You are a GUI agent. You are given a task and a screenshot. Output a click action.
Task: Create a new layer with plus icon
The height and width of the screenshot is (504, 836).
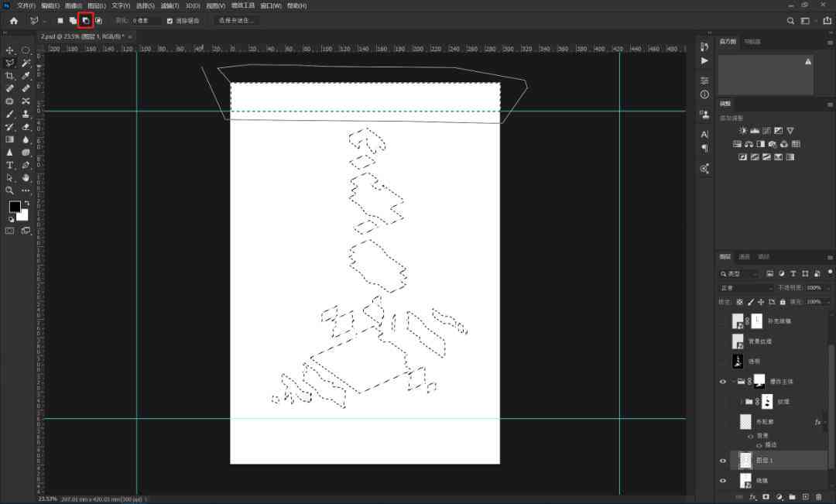tap(805, 497)
